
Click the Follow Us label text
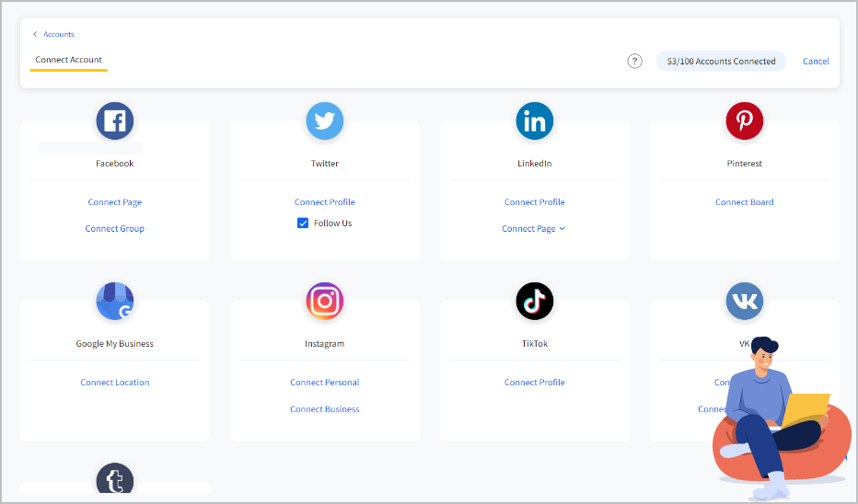click(x=332, y=223)
